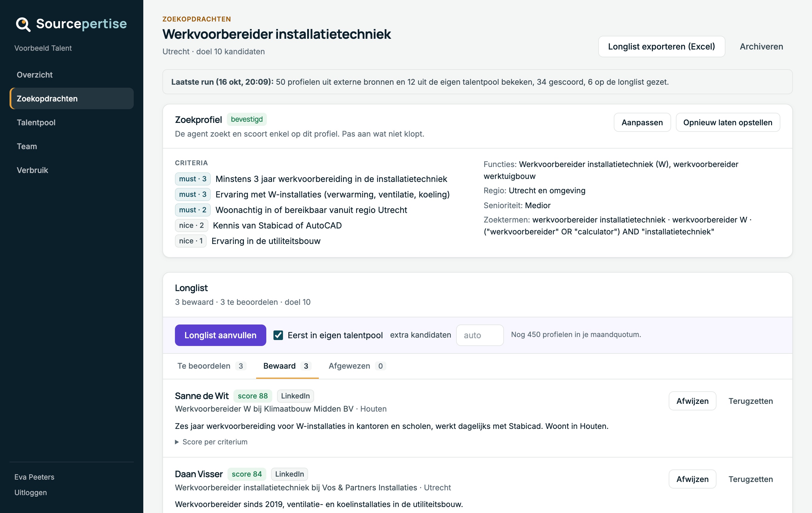Expand Score per criterium for Sanne de Wit
This screenshot has width=812, height=513.
pyautogui.click(x=211, y=442)
